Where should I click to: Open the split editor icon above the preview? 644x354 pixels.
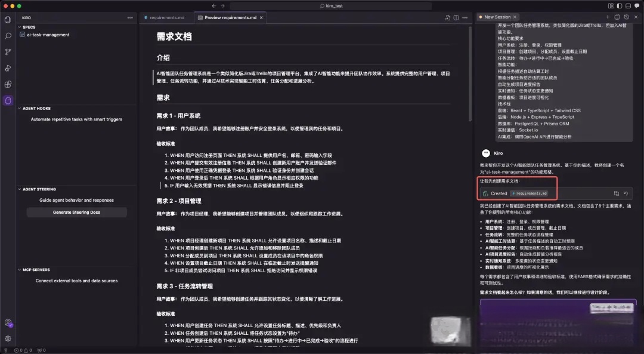click(x=456, y=17)
